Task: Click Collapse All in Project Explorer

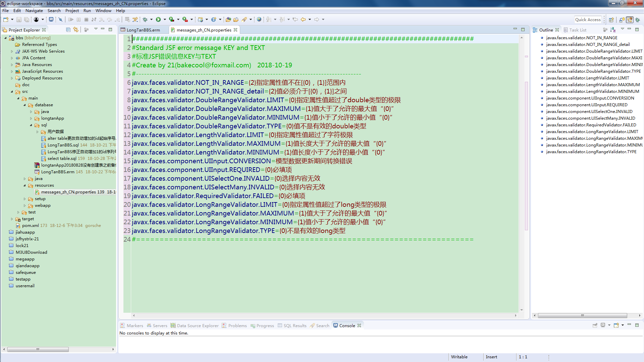Action: tap(68, 29)
